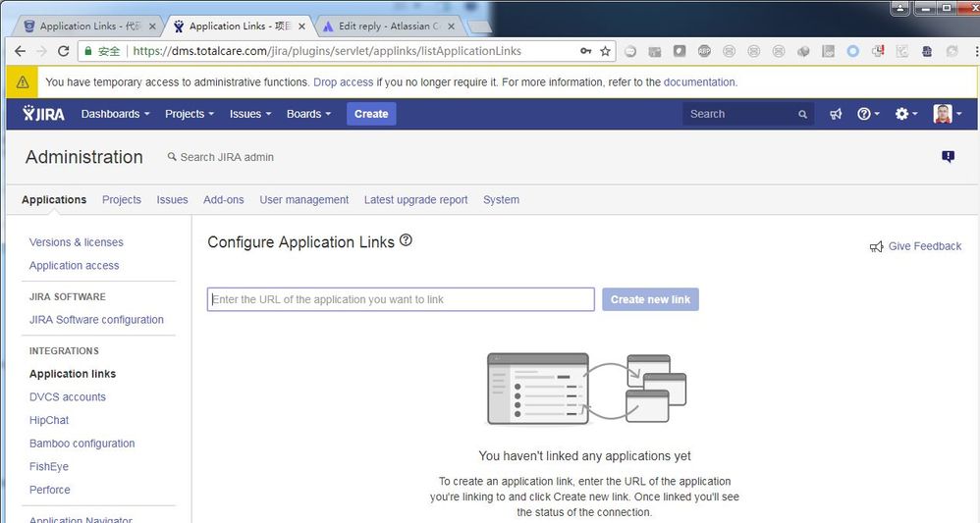Click the JIRA header Search field
This screenshot has height=523, width=980.
point(748,114)
